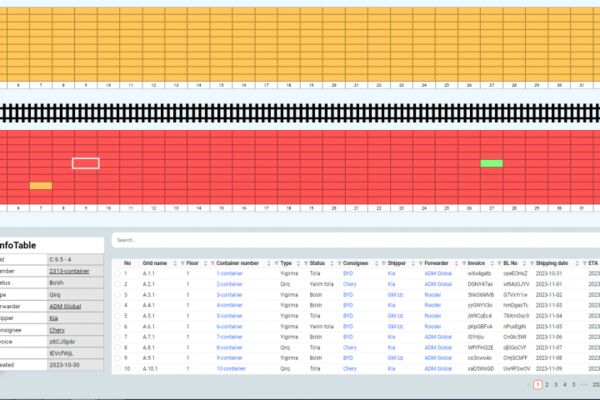Image resolution: width=600 pixels, height=400 pixels.
Task: Select radio for row 3 A.3.1
Action: point(117,295)
